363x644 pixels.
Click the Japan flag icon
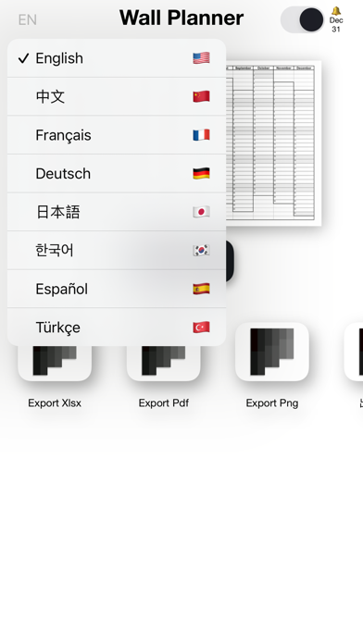[x=202, y=212]
